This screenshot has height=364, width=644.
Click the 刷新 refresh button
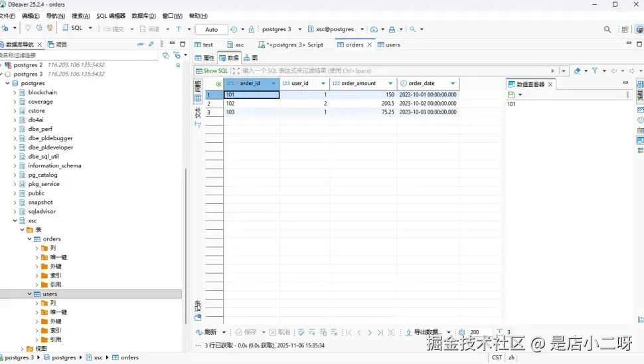[x=206, y=332]
